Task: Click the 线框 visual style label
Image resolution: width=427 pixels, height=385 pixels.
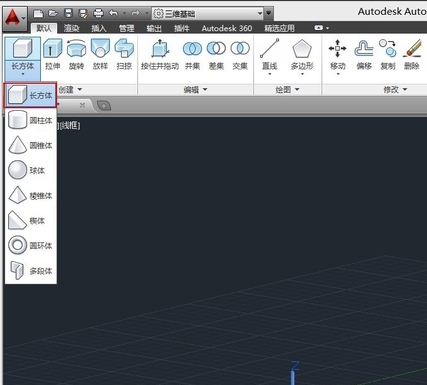Action: point(69,126)
